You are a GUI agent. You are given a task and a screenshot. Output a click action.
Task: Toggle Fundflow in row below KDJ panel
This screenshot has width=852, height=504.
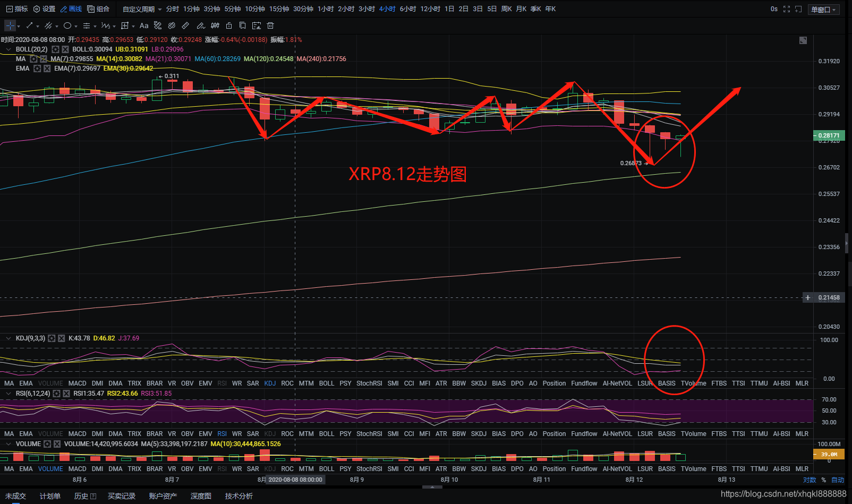pyautogui.click(x=584, y=383)
